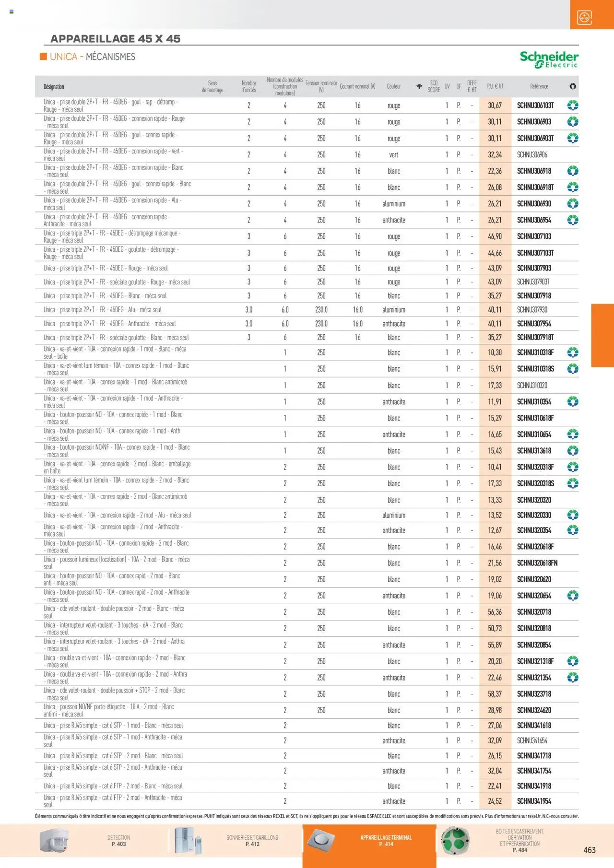Click the eco icon for SCHNU306918
The image size is (614, 868).
pyautogui.click(x=573, y=171)
